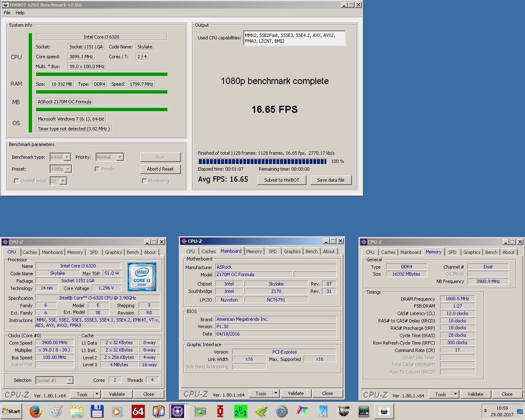Show hidden system tray icons arrow

[486, 411]
